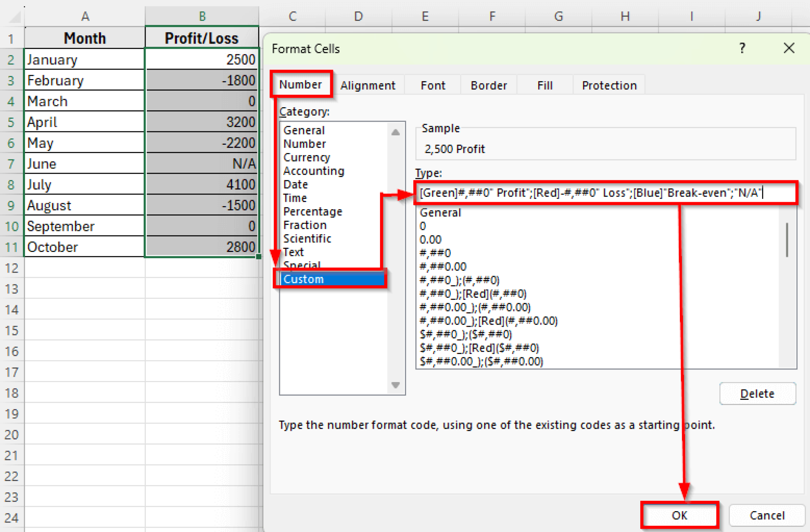Choose the Scientific category
This screenshot has width=810, height=532.
tap(307, 238)
